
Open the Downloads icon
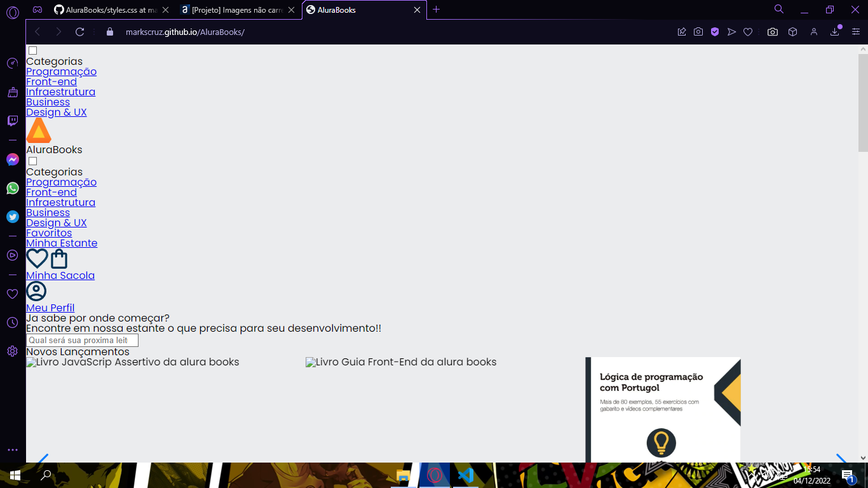coord(835,32)
